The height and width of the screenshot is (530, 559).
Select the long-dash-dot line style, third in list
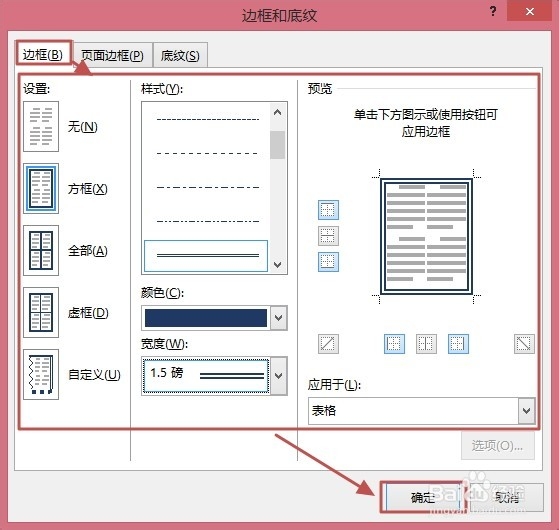(208, 187)
